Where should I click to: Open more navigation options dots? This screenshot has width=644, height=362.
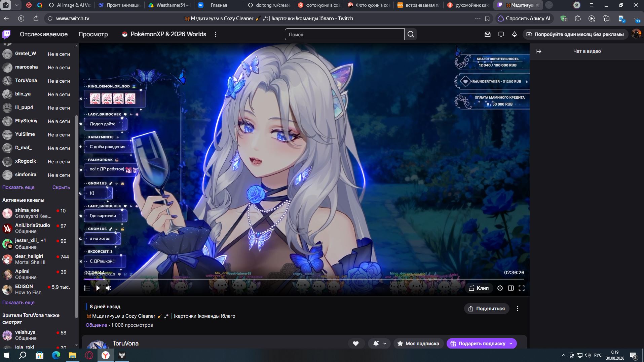pyautogui.click(x=216, y=34)
